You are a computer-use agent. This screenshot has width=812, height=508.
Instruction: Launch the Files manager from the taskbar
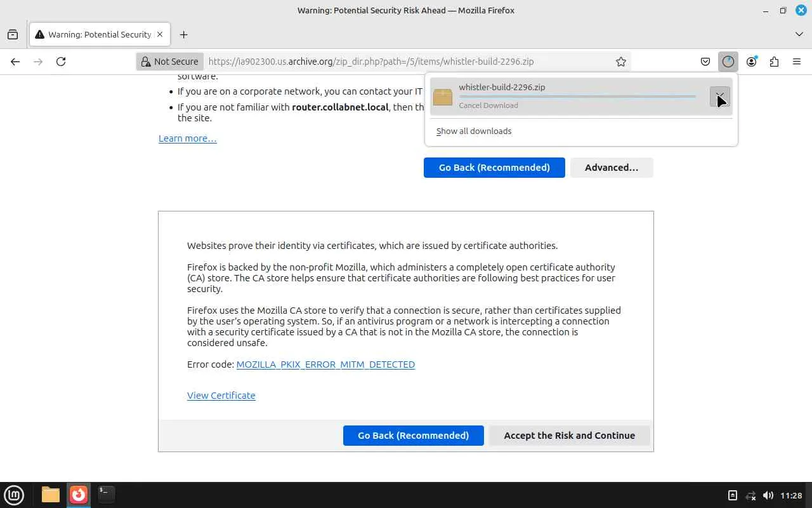[x=51, y=495]
